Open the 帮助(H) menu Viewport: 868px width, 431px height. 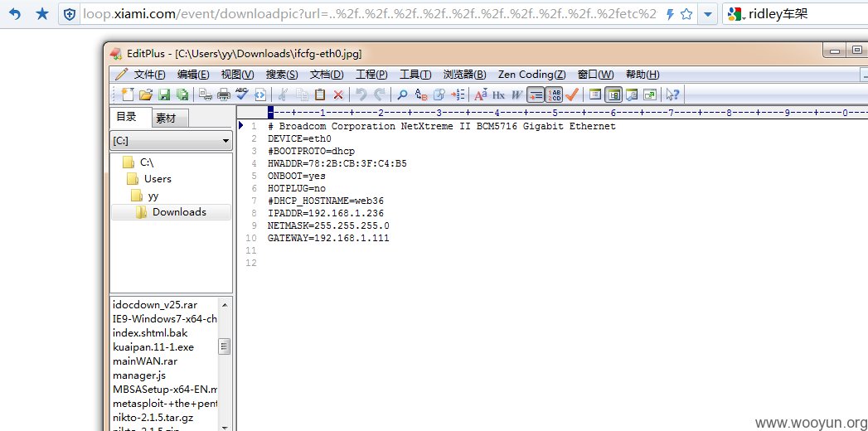pyautogui.click(x=643, y=75)
